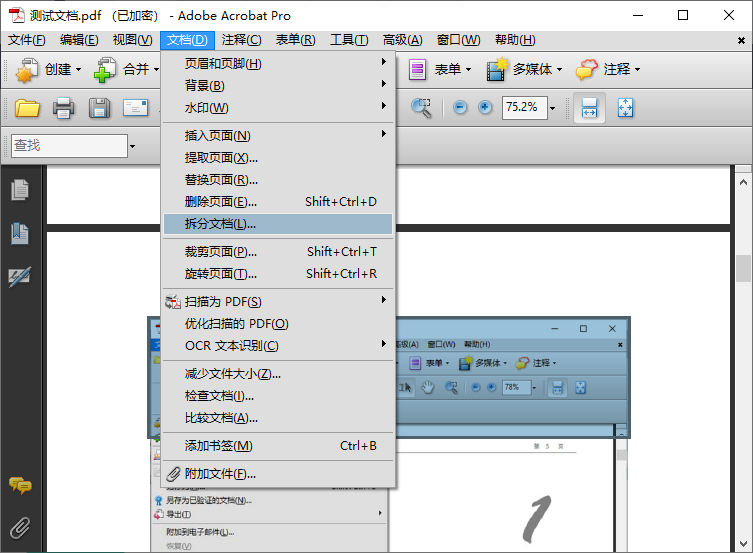The image size is (753, 553).
Task: Open the File menu
Action: pyautogui.click(x=27, y=40)
